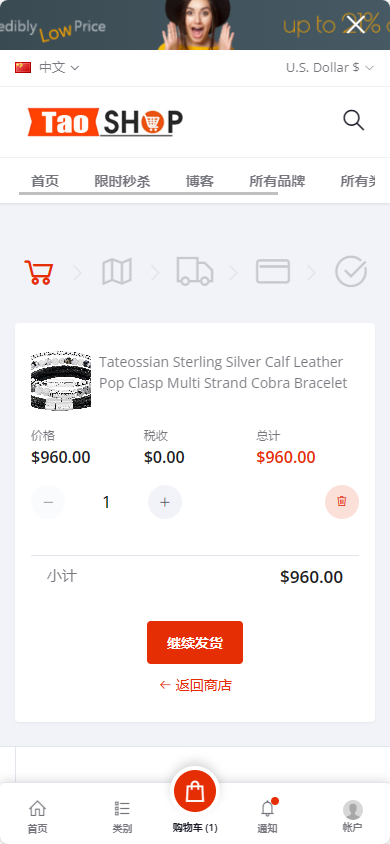Open the 所有品牌 all brands tab
Screen dimensions: 390x844
[x=277, y=181]
